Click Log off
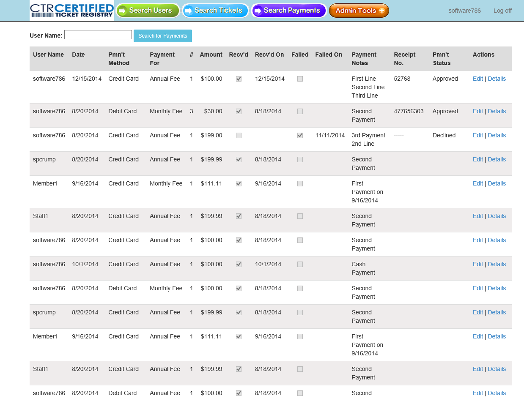 502,11
